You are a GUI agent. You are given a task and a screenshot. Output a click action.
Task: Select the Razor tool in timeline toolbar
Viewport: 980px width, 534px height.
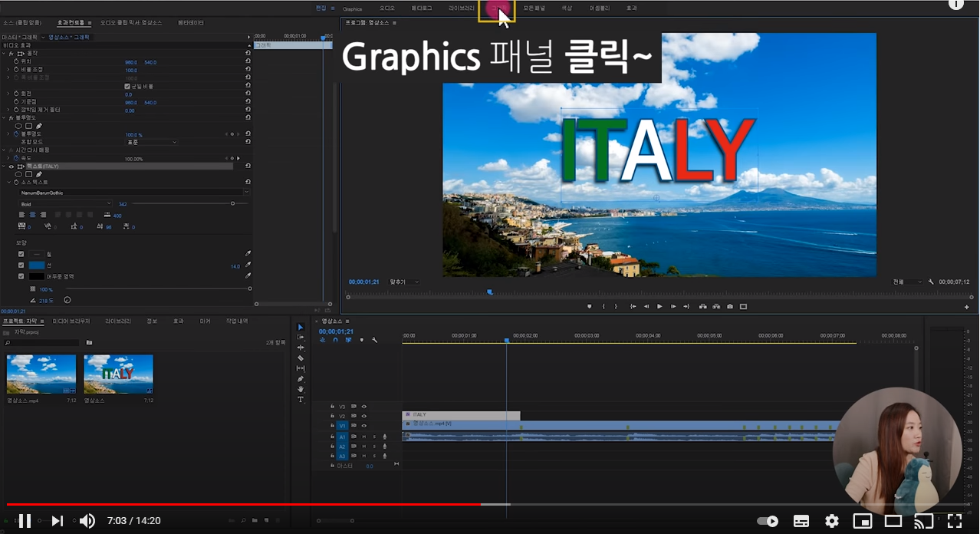(301, 358)
